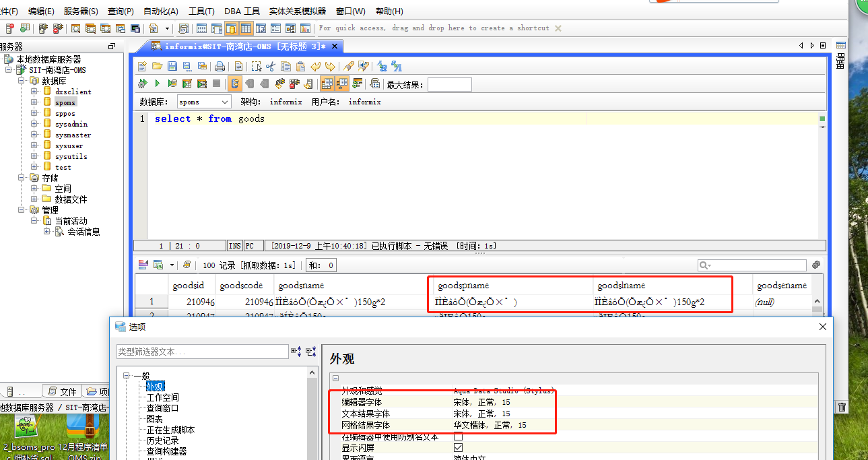Image resolution: width=868 pixels, height=460 pixels.
Task: Click the trash icon on the right edge
Action: tap(842, 407)
